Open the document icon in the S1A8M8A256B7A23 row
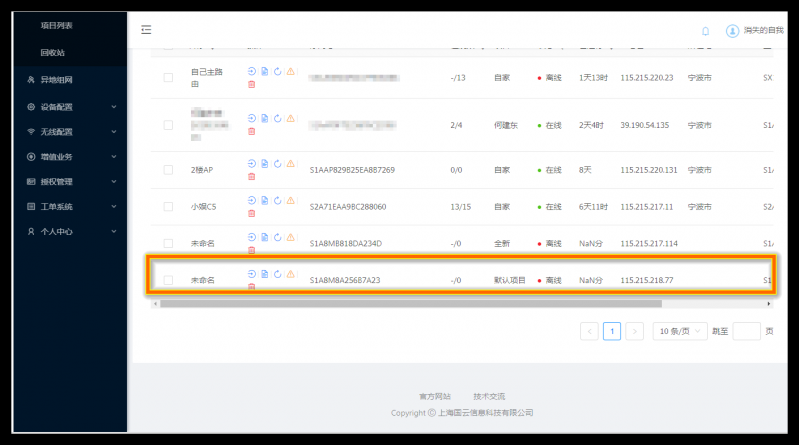This screenshot has width=799, height=445. 264,274
